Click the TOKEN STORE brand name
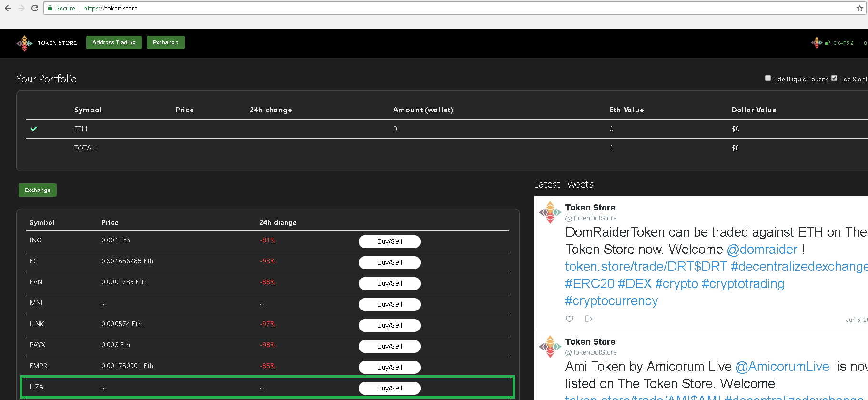The image size is (868, 400). pyautogui.click(x=57, y=43)
